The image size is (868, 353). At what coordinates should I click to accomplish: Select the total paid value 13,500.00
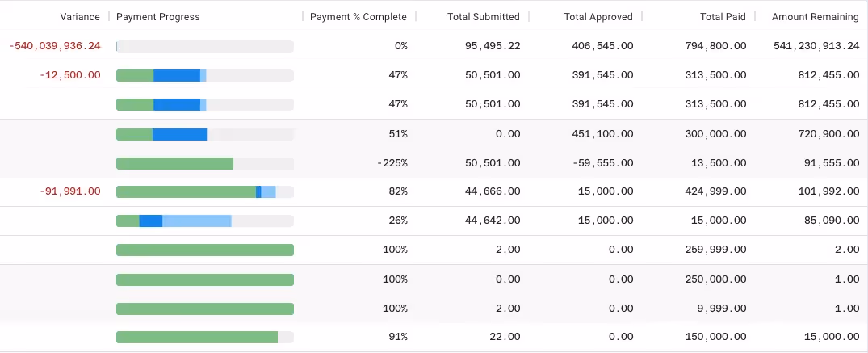(719, 163)
